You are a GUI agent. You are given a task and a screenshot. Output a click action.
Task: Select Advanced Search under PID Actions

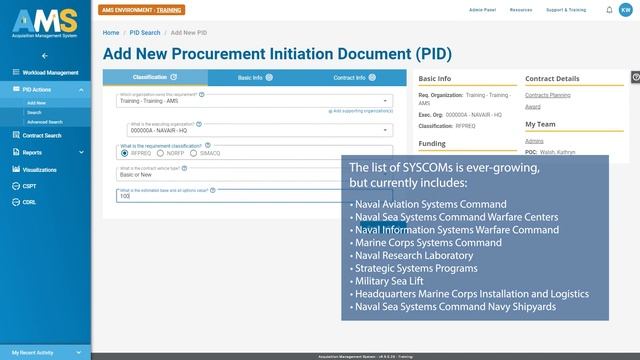click(45, 122)
